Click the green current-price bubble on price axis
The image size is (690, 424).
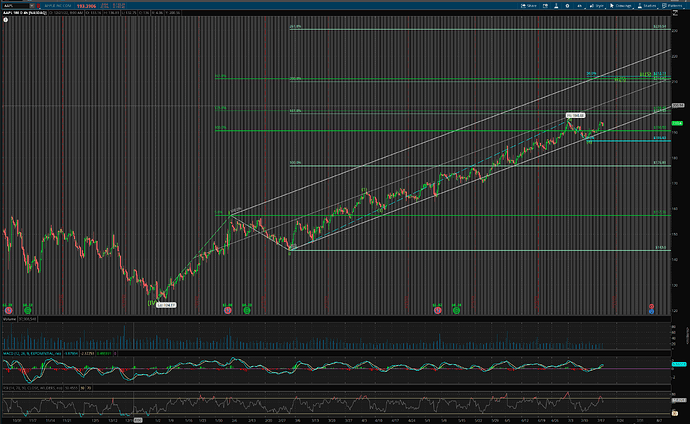[677, 123]
